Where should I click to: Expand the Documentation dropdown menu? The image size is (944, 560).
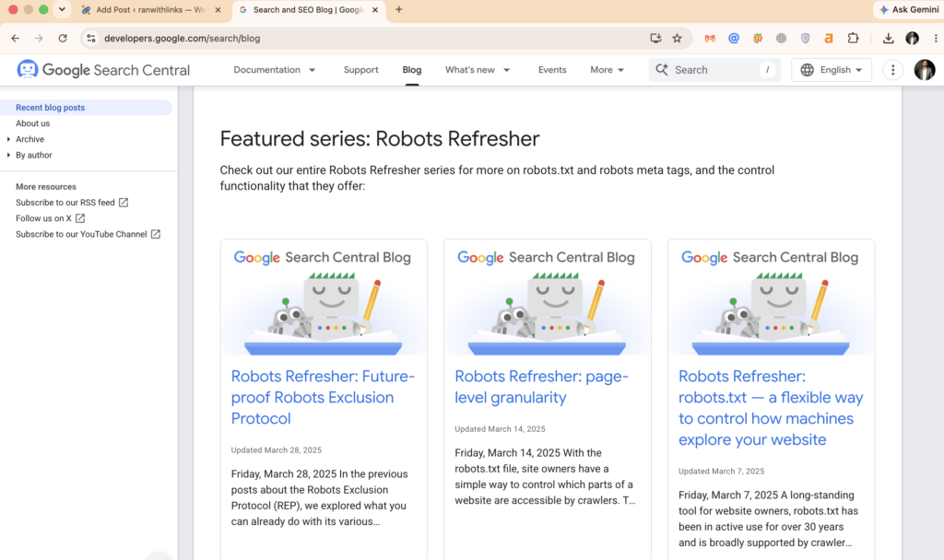(x=313, y=70)
